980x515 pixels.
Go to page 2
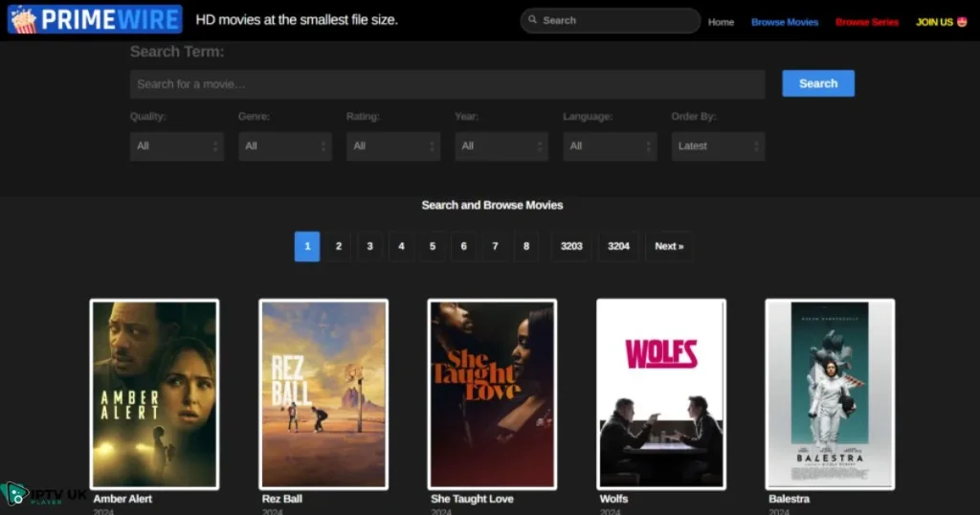point(338,246)
